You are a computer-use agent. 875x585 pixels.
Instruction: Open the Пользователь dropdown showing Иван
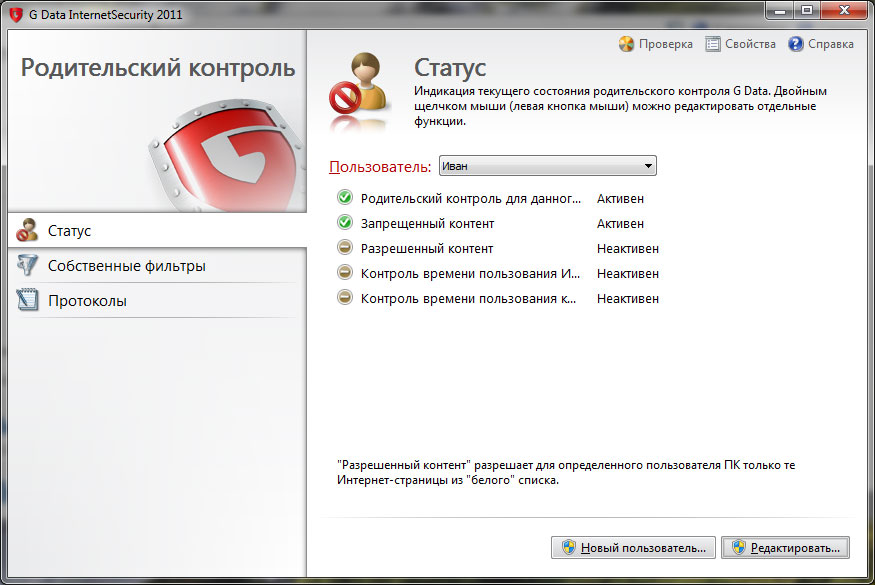[x=547, y=166]
